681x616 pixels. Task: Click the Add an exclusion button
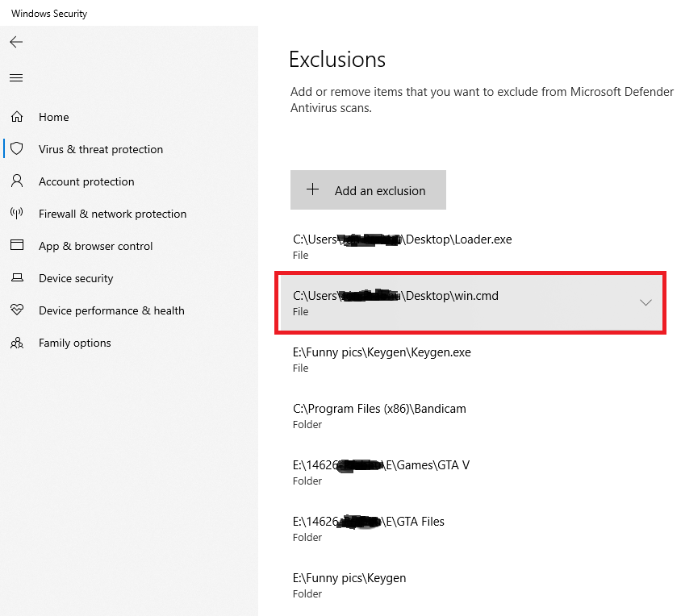(x=368, y=189)
